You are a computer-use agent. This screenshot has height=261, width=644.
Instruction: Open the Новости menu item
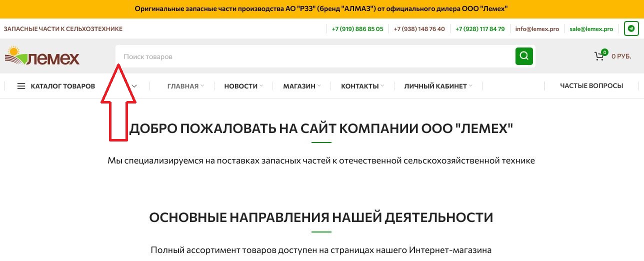coord(241,86)
